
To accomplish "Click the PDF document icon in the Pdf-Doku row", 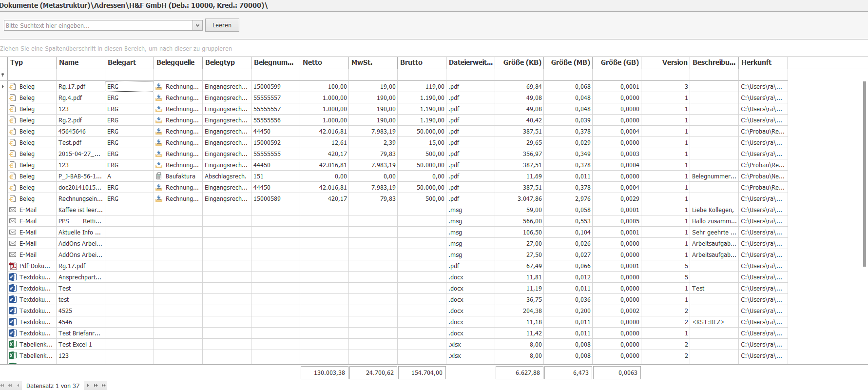I will [13, 266].
